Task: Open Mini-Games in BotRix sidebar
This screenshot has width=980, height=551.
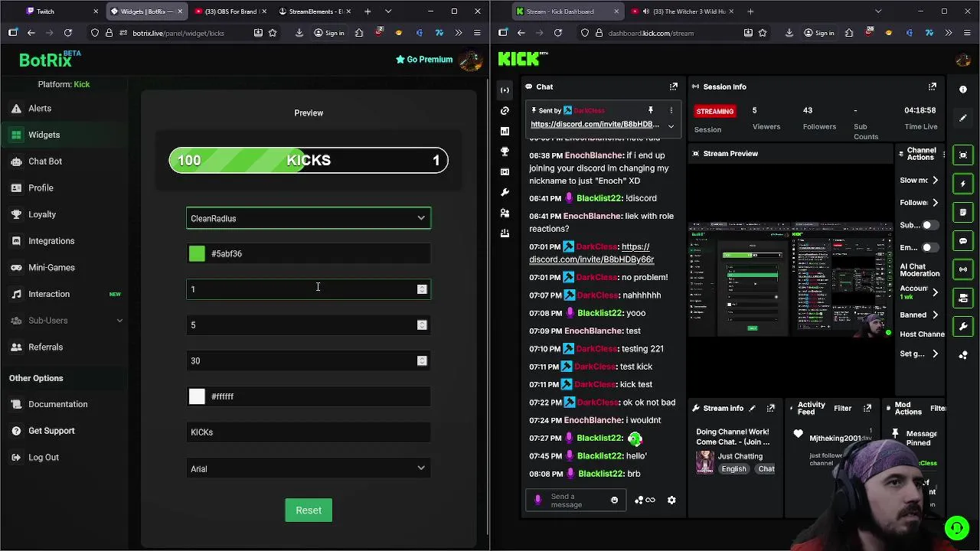Action: (x=51, y=268)
